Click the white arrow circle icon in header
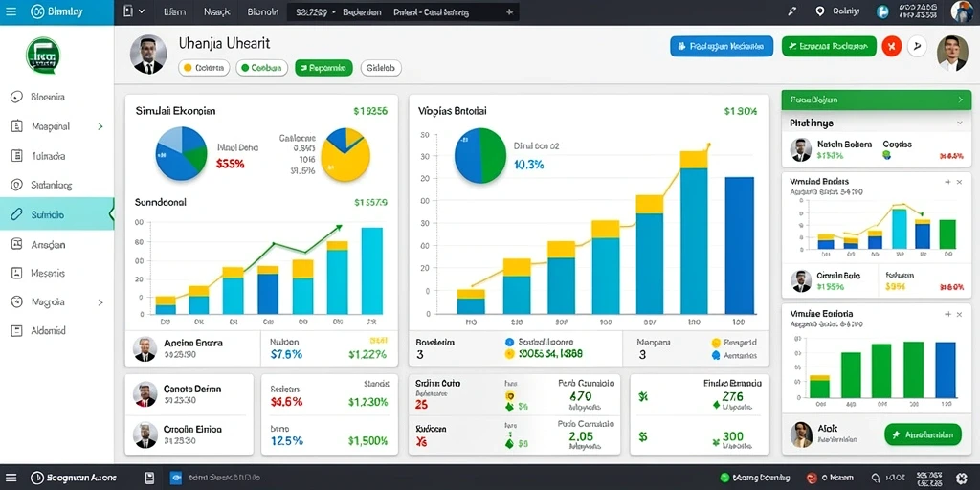 point(918,46)
